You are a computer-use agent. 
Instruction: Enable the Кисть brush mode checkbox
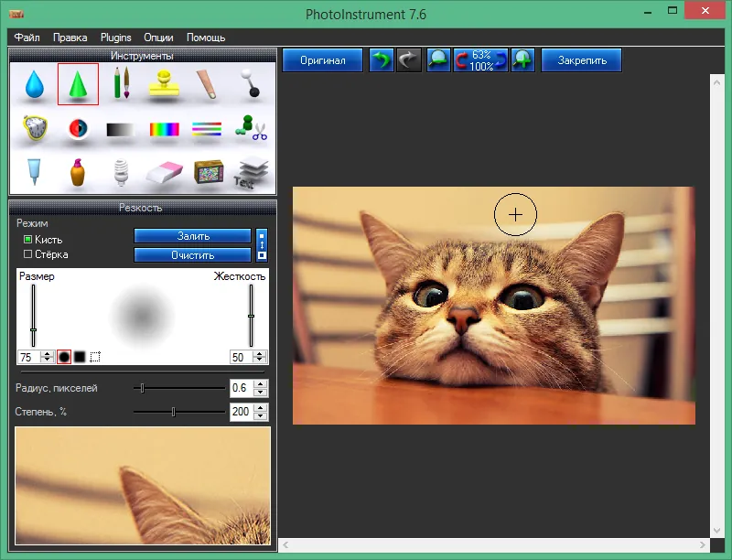[27, 240]
